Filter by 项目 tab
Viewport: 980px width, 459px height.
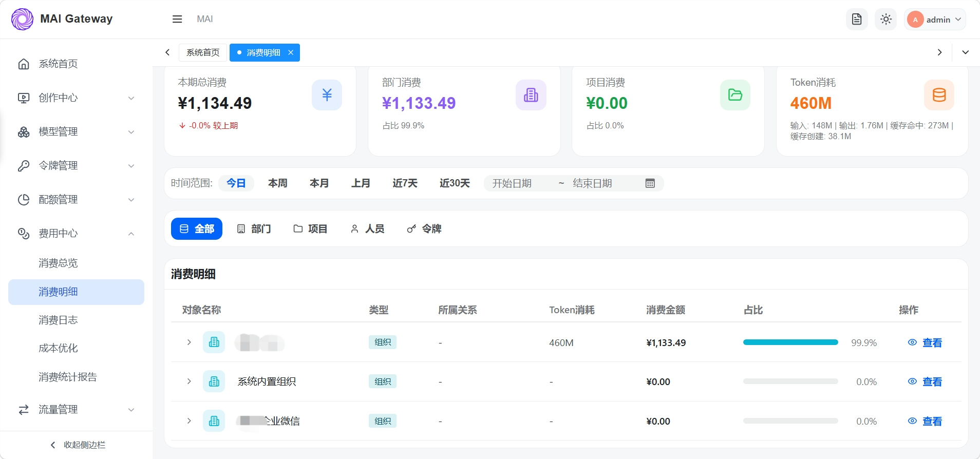pos(310,228)
